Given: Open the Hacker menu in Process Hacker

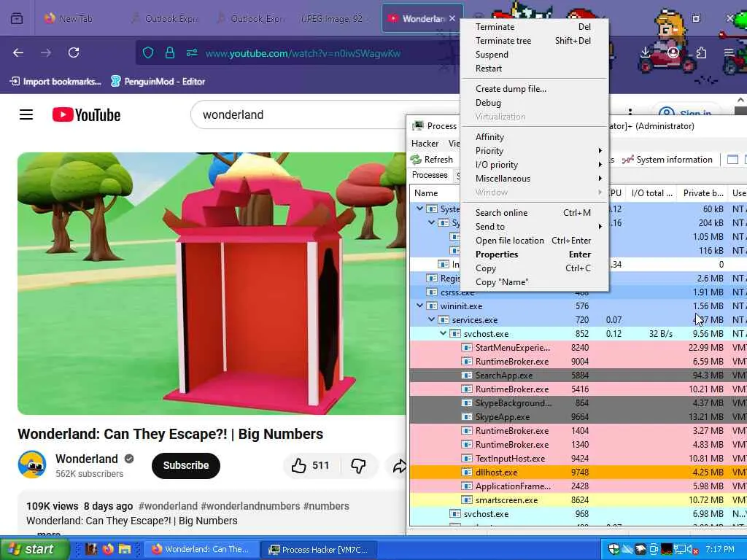Looking at the screenshot, I should [x=425, y=144].
